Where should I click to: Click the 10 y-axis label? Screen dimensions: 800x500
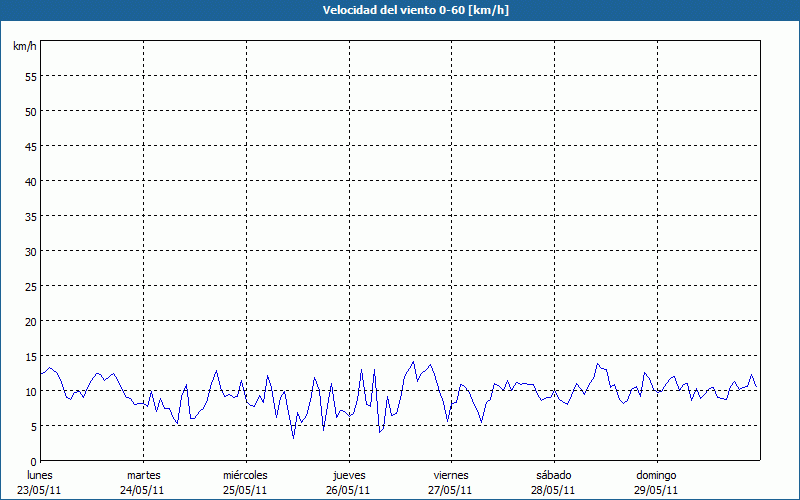click(30, 391)
